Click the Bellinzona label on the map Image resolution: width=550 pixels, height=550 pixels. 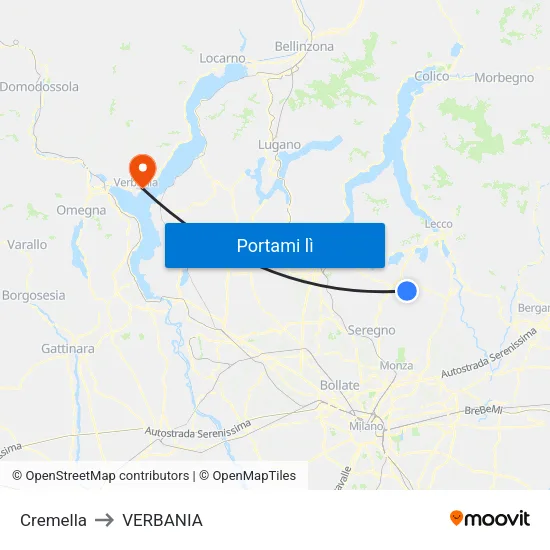[304, 46]
